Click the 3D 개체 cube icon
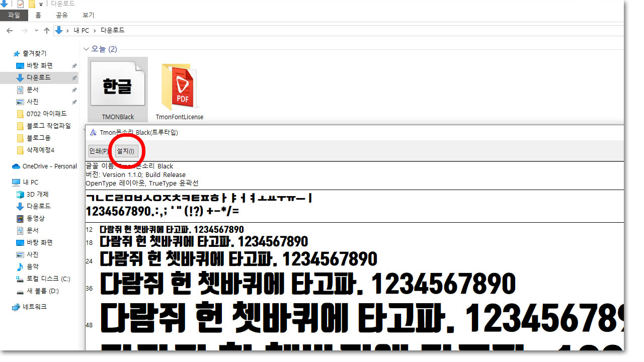Image resolution: width=644 pixels, height=362 pixels. coord(20,194)
